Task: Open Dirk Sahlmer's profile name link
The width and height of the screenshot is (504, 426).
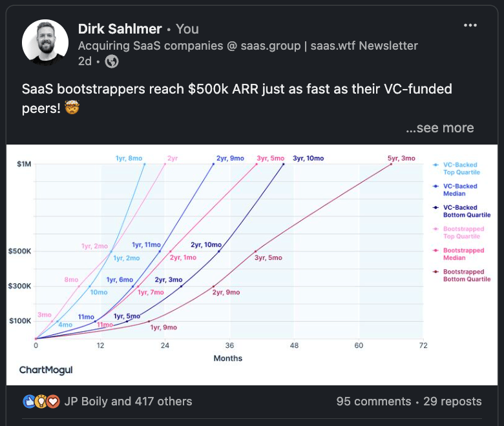Action: 120,29
